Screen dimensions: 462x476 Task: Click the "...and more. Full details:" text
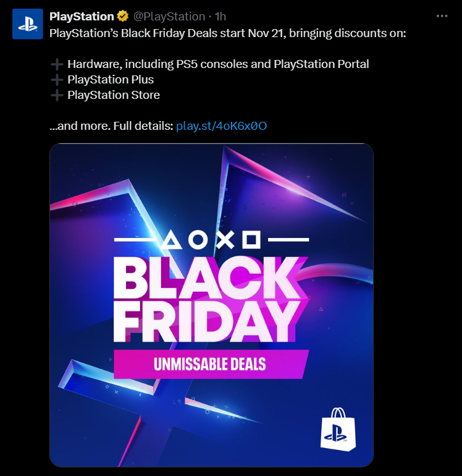pos(111,126)
